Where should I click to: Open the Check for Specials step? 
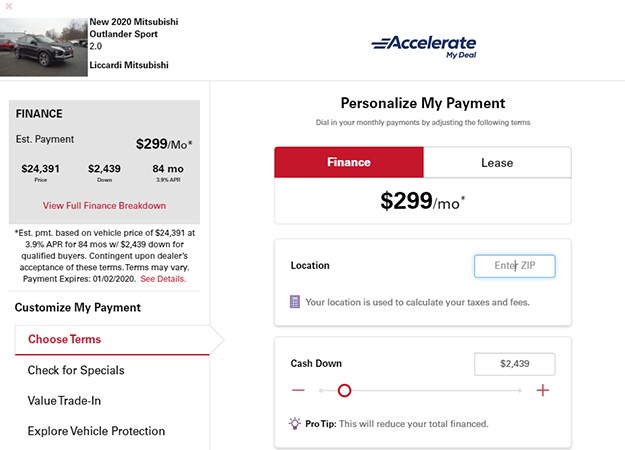pos(76,370)
